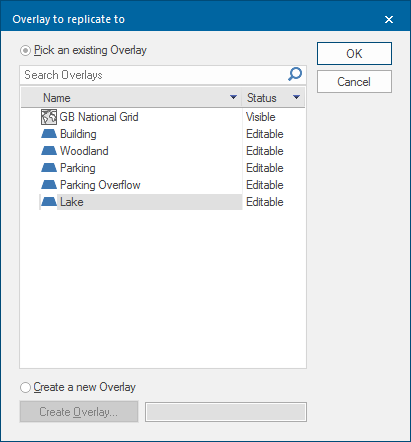Click the search magnifier icon

(295, 74)
